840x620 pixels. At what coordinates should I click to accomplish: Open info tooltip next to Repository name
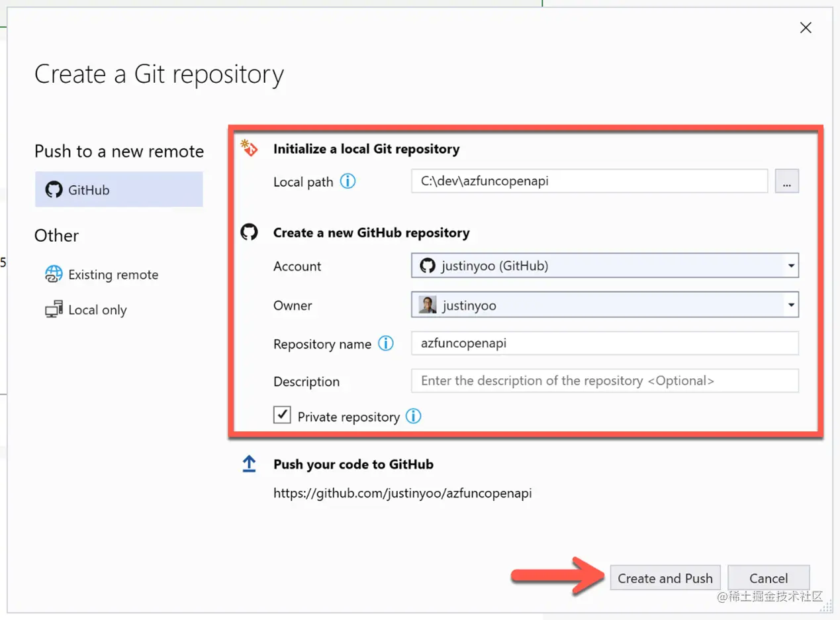(x=386, y=344)
